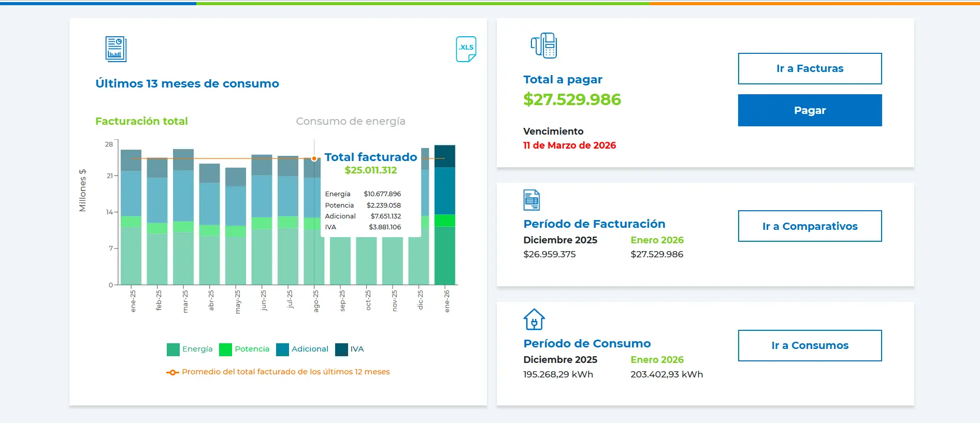The image size is (980, 423).
Task: Click the 195.268,29 kWh consumption value
Action: tap(558, 374)
